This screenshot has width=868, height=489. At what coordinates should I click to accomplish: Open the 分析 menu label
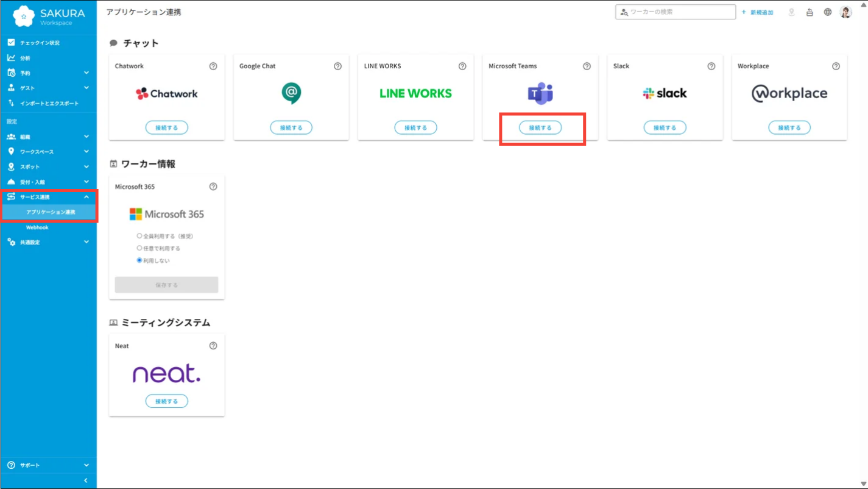click(25, 58)
